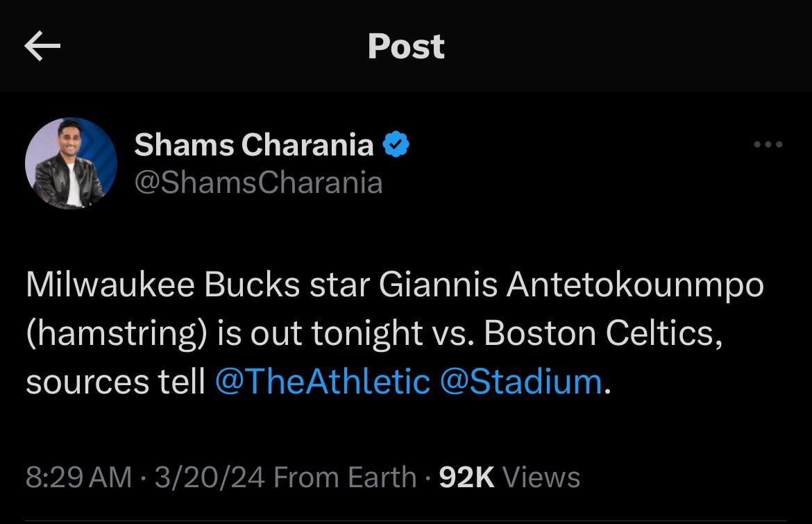Viewport: 812px width, 524px height.
Task: Follow the @Stadium mention link
Action: pyautogui.click(x=521, y=382)
